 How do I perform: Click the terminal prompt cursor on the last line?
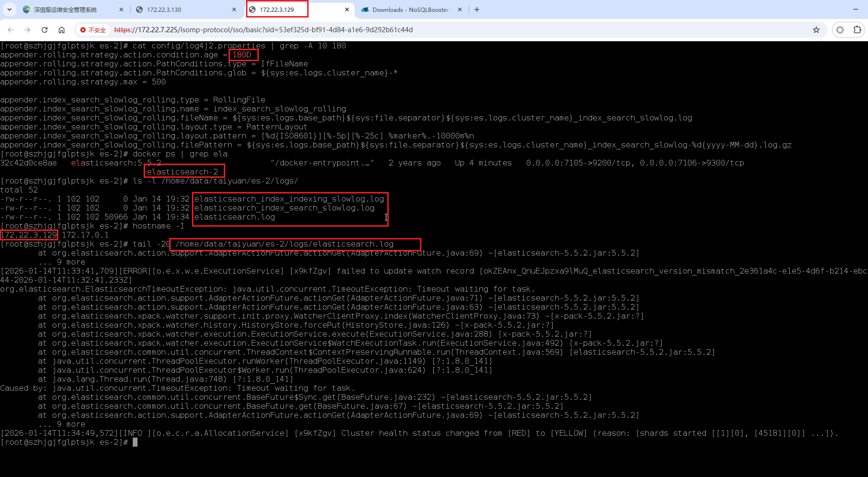tap(135, 442)
